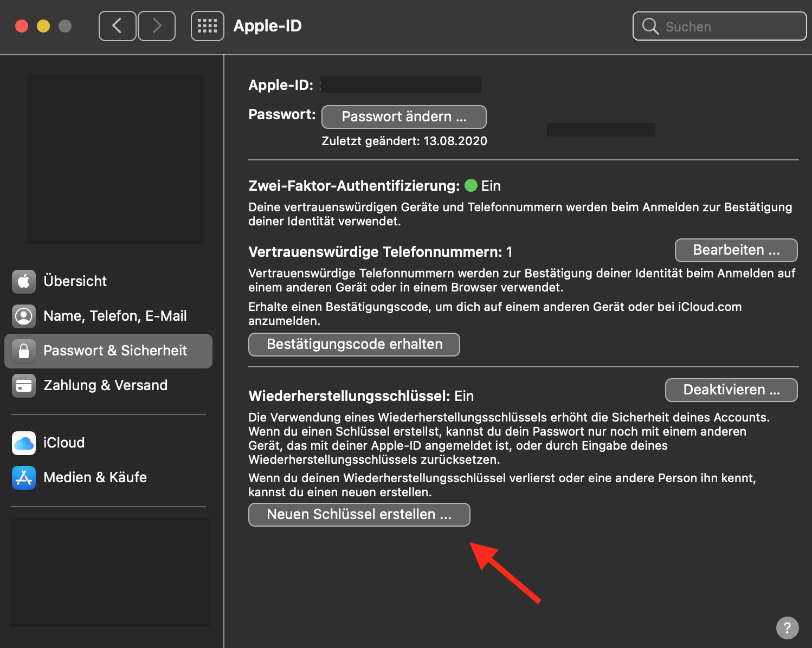Image resolution: width=812 pixels, height=648 pixels.
Task: Click the Apple-ID: field label
Action: [x=281, y=85]
